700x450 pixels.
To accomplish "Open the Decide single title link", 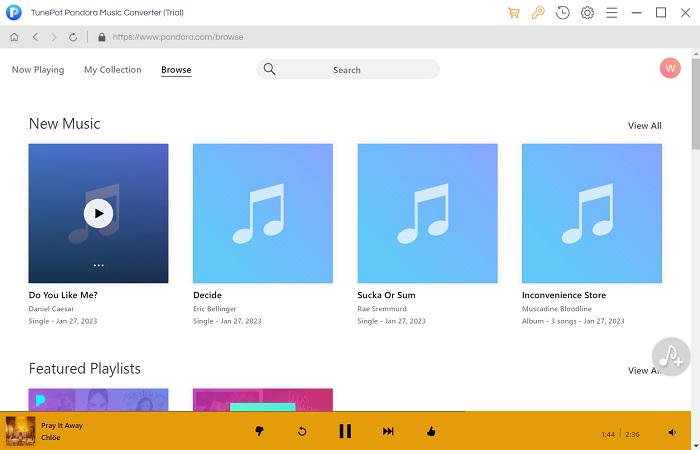I will click(x=207, y=295).
